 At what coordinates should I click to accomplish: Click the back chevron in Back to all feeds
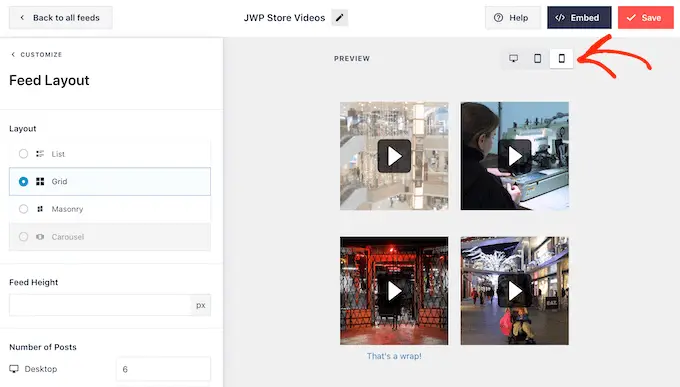(x=22, y=18)
